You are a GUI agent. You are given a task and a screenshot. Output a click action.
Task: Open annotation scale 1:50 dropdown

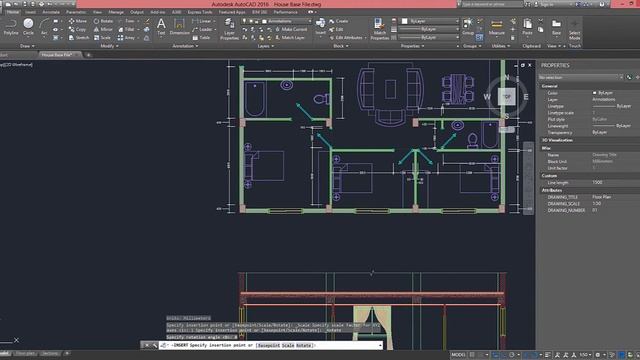585,355
